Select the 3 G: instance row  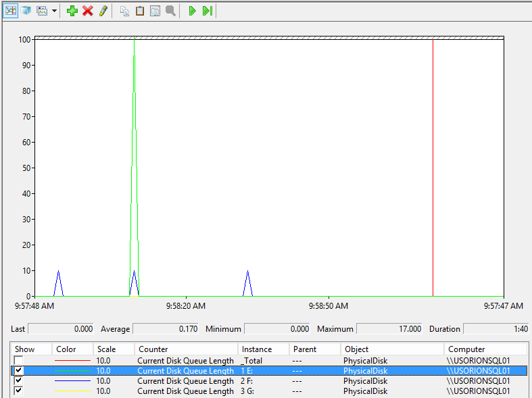click(x=270, y=391)
